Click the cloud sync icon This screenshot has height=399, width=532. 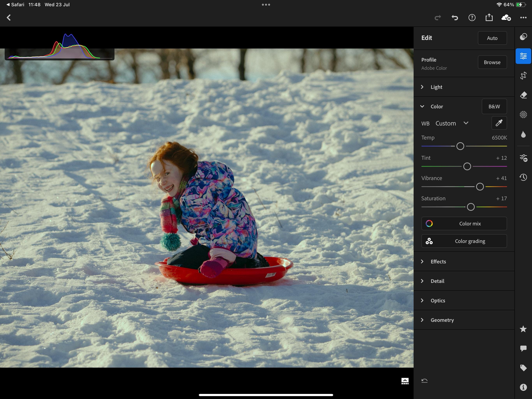(x=506, y=18)
